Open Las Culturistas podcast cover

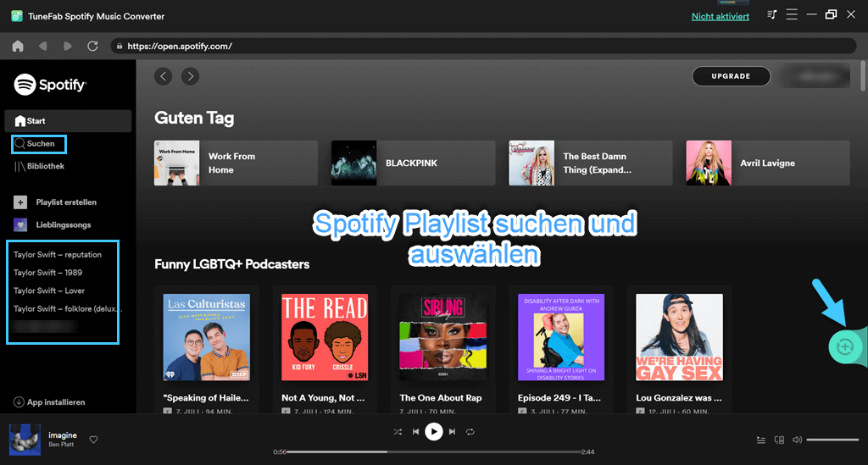coord(207,337)
